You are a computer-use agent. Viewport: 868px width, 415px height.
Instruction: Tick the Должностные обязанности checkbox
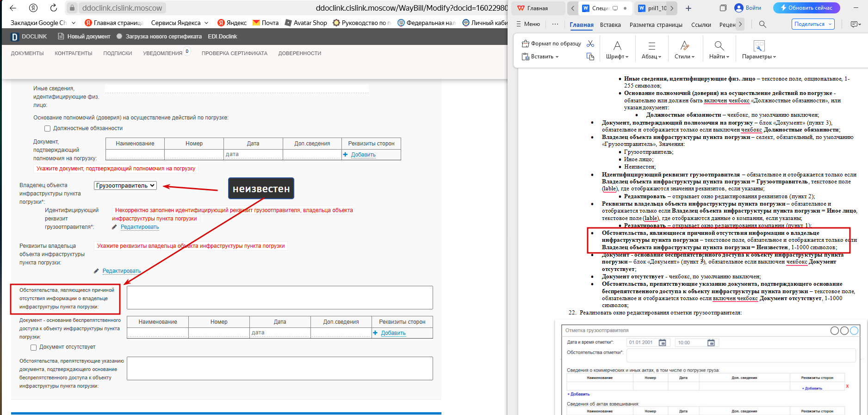[x=47, y=128]
